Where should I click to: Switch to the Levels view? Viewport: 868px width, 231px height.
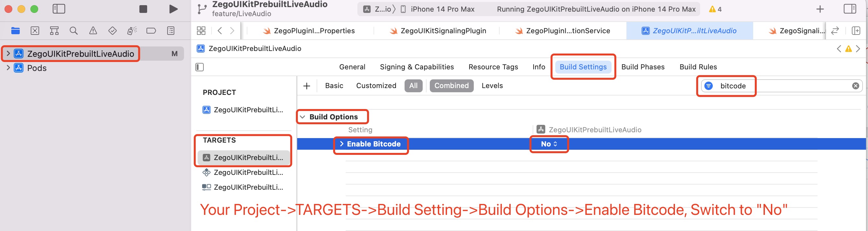pyautogui.click(x=492, y=85)
